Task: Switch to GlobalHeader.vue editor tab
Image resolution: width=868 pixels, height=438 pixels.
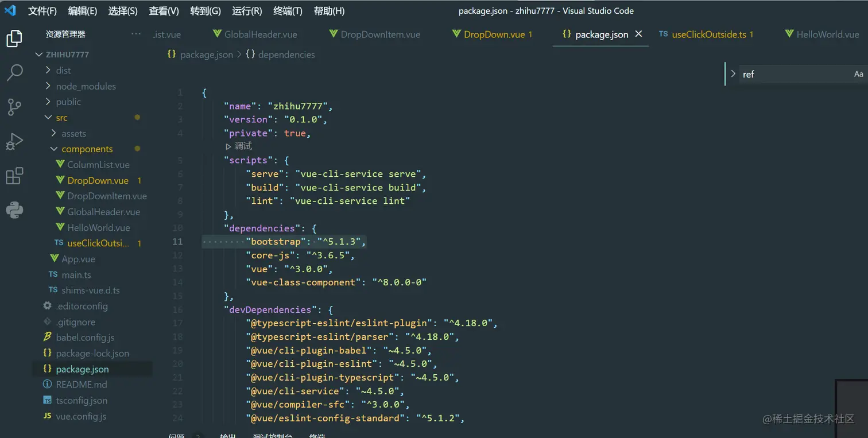Action: pyautogui.click(x=255, y=34)
